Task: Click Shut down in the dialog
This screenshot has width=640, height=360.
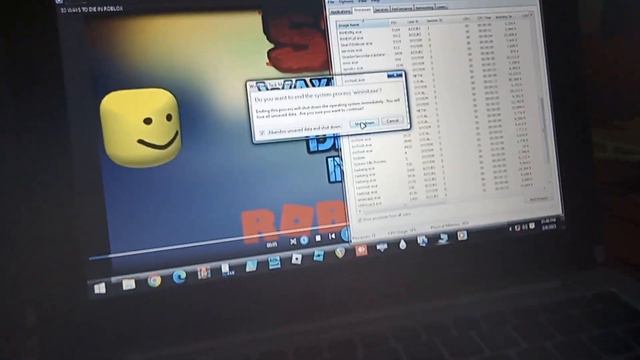Action: (364, 123)
